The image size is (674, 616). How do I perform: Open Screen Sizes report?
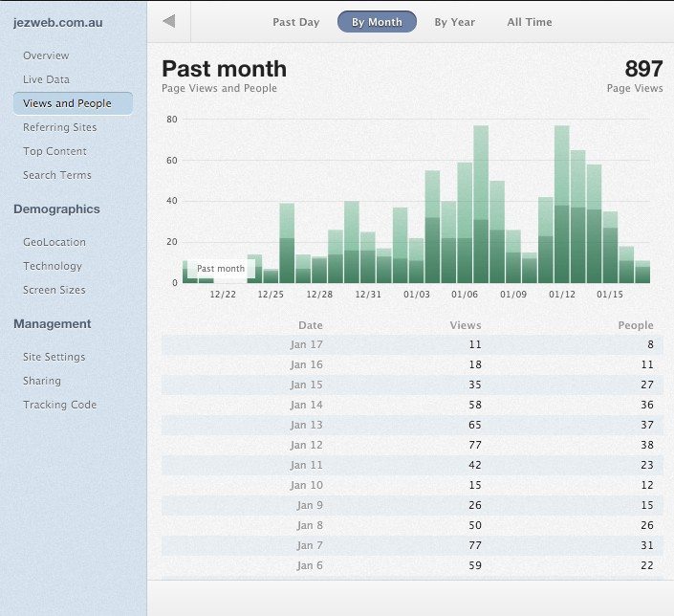[54, 290]
